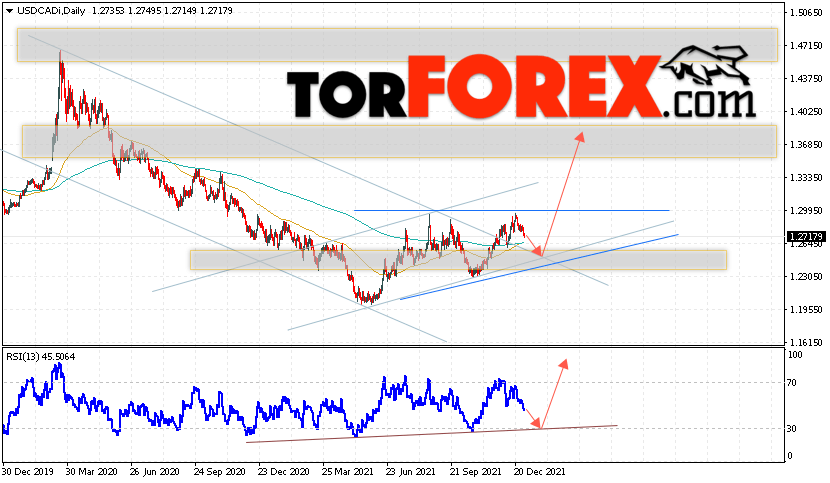Click the 23 Jun 2021 date label
The image size is (830, 483).
pos(411,471)
